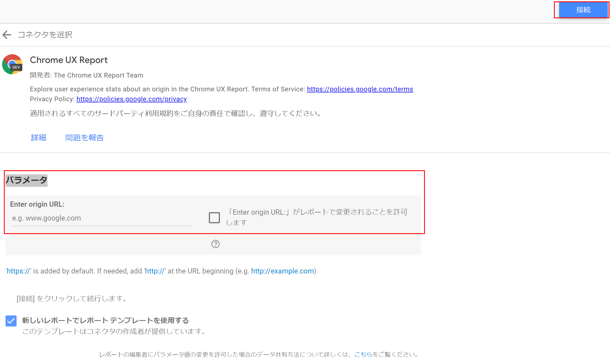The height and width of the screenshot is (364, 610).
Task: Open the policies.google.com/terms link
Action: tap(360, 89)
